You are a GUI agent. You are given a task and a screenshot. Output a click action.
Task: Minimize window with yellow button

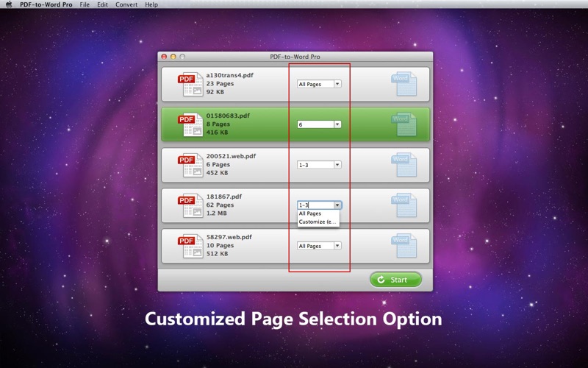point(173,57)
